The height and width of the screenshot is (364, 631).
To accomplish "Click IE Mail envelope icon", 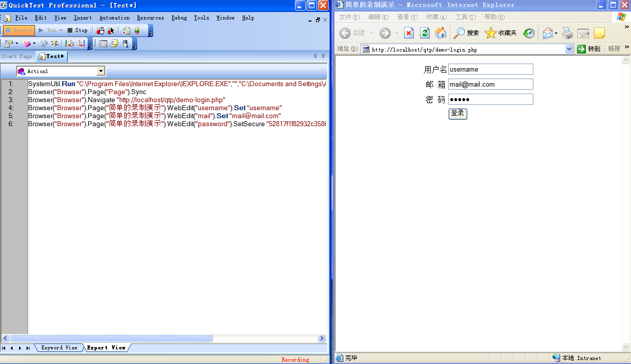I will click(547, 33).
